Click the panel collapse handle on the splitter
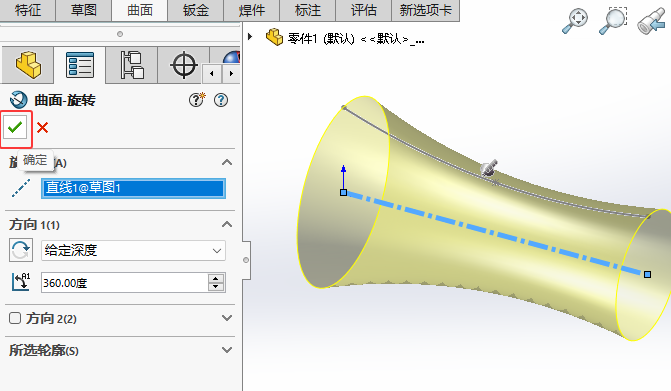This screenshot has height=391, width=671. click(246, 260)
